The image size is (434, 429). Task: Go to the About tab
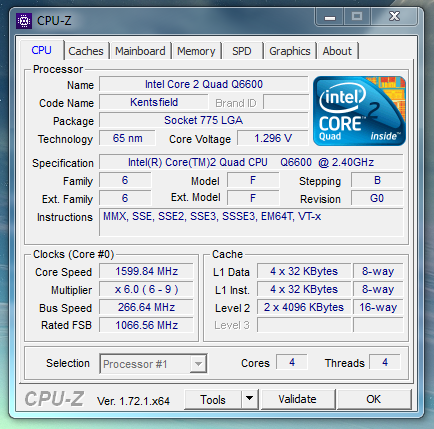pos(337,51)
